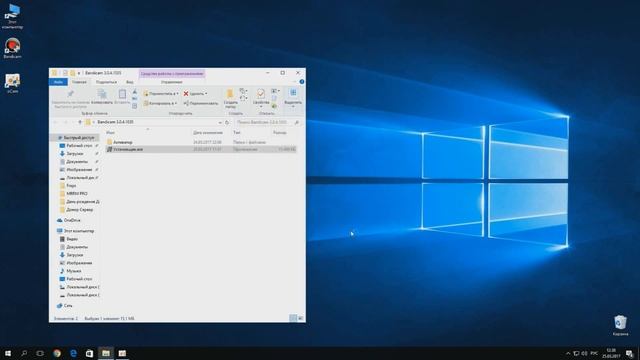Click the Вставить ribbon button

[x=122, y=97]
